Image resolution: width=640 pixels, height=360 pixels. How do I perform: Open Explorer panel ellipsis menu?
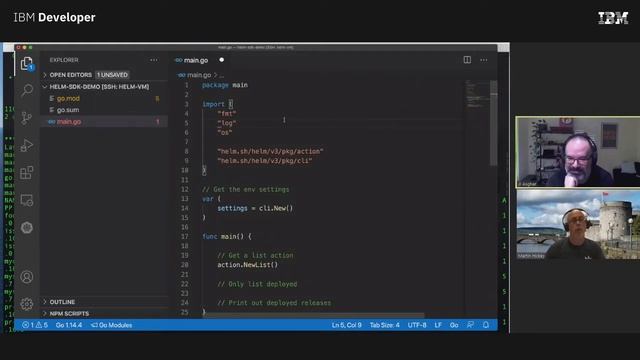[153, 60]
